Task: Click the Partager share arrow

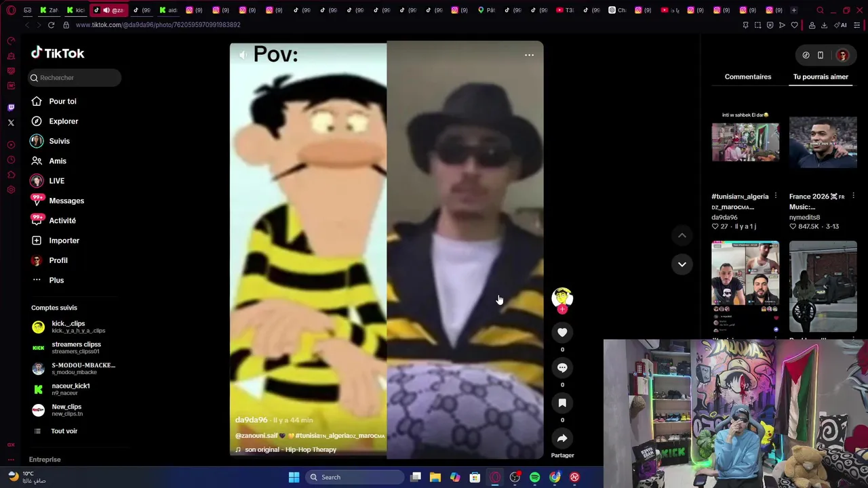Action: (562, 438)
